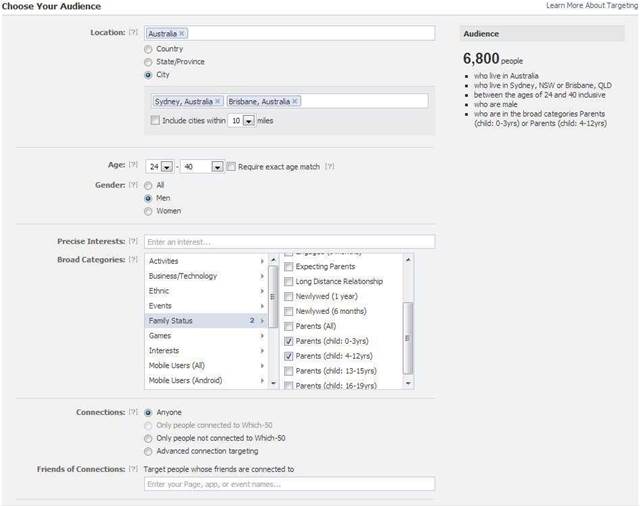Click the subcategory list scrollbar thumb
Viewport: 640px width, 506px height.
(x=408, y=338)
